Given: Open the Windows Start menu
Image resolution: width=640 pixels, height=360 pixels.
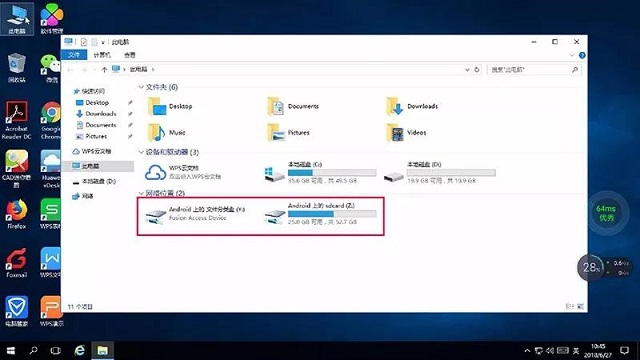Looking at the screenshot, I should coord(11,351).
